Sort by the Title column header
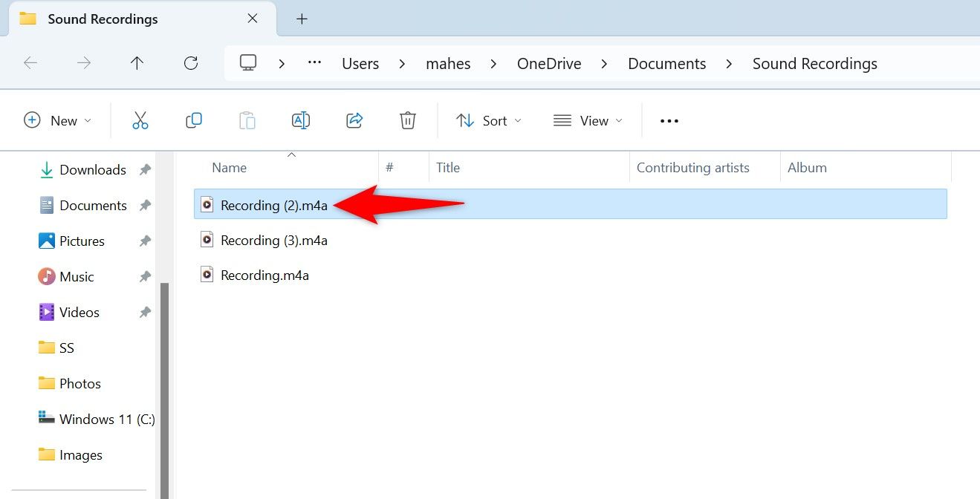 point(448,168)
